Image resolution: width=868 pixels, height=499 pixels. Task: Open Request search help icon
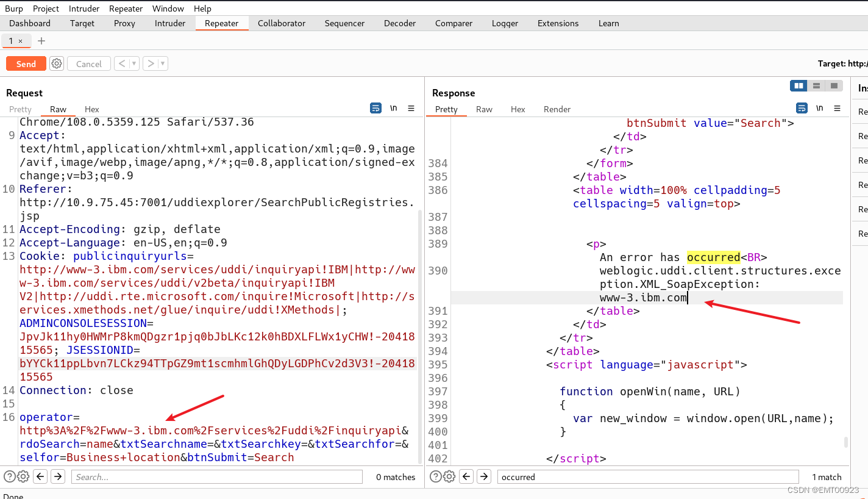coord(10,476)
